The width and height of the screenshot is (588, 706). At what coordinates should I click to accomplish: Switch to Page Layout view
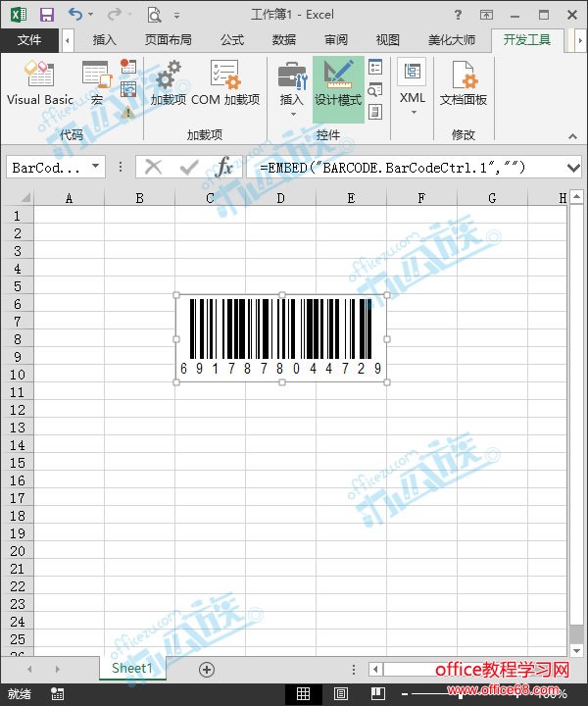coord(341,694)
